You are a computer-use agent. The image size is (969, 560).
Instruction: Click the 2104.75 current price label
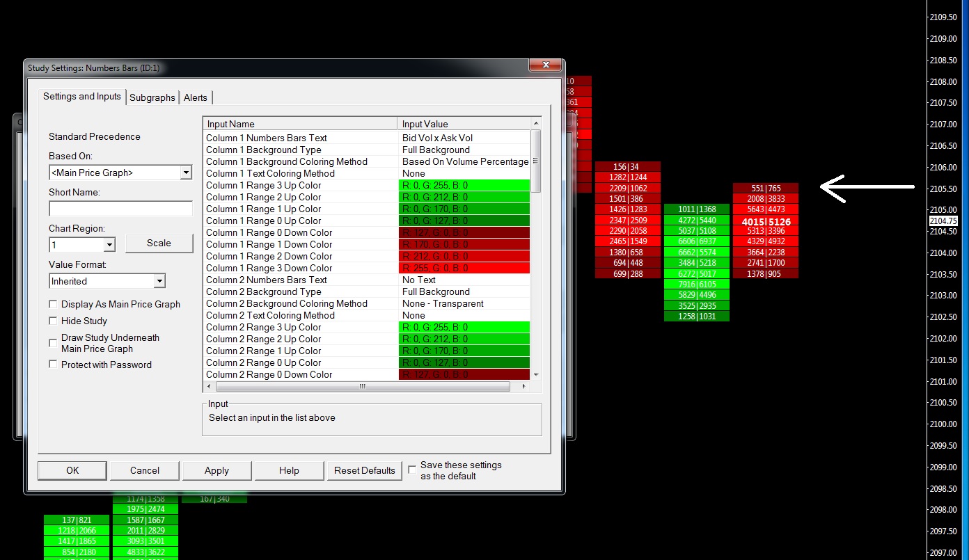tap(943, 221)
